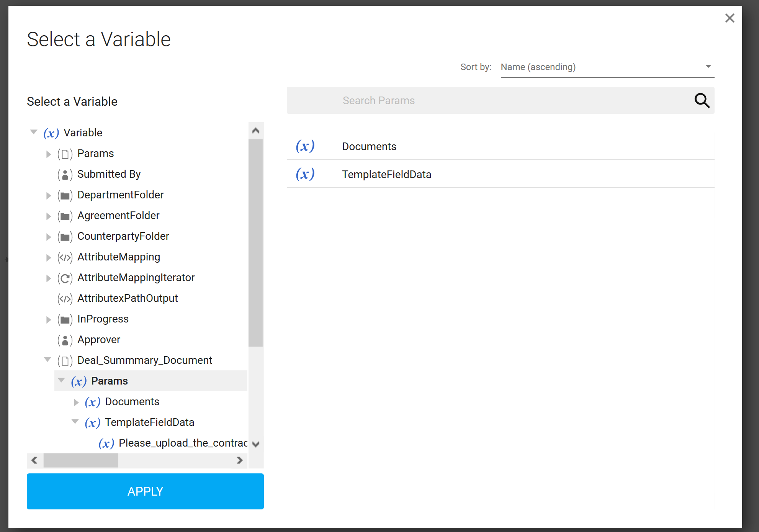
Task: Click the Documents (x) icon in tree
Action: 92,402
